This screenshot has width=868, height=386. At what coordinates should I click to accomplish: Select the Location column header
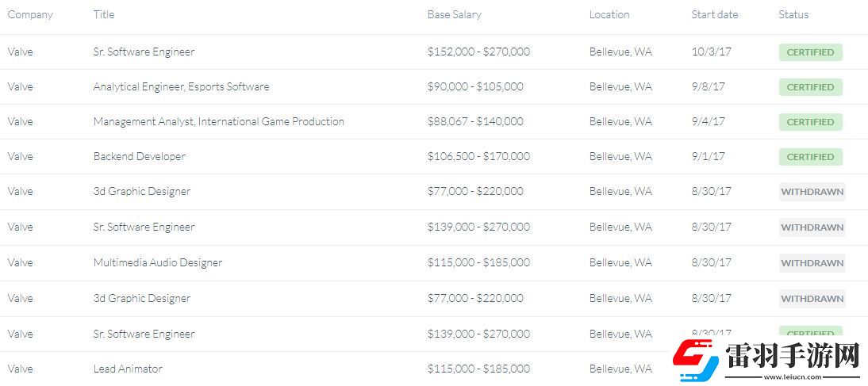pyautogui.click(x=609, y=14)
